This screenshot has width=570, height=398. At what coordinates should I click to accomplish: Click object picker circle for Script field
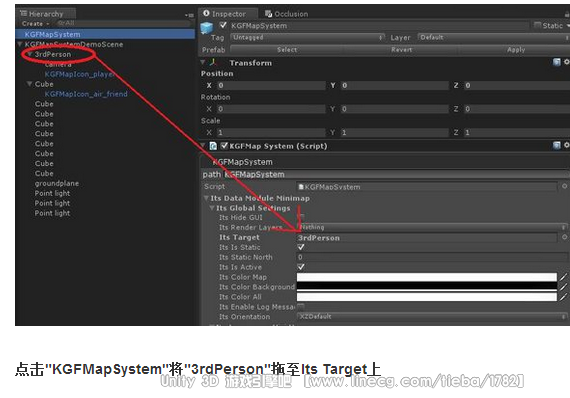tap(564, 186)
